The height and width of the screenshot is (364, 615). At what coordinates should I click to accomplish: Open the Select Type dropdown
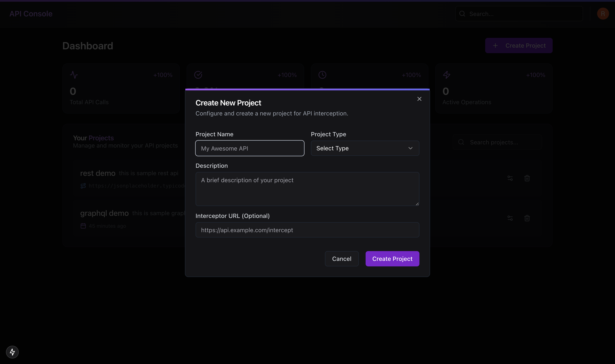click(365, 148)
